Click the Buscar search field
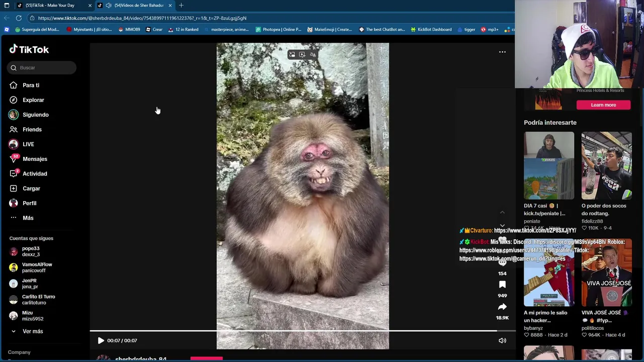The height and width of the screenshot is (362, 644). click(x=42, y=67)
